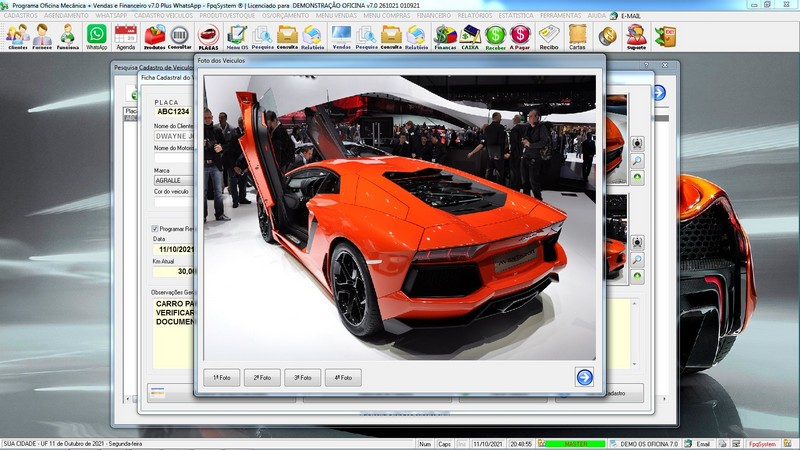This screenshot has width=800, height=450.
Task: Expand the Marca dropdown showing AGRALLE
Action: [172, 180]
